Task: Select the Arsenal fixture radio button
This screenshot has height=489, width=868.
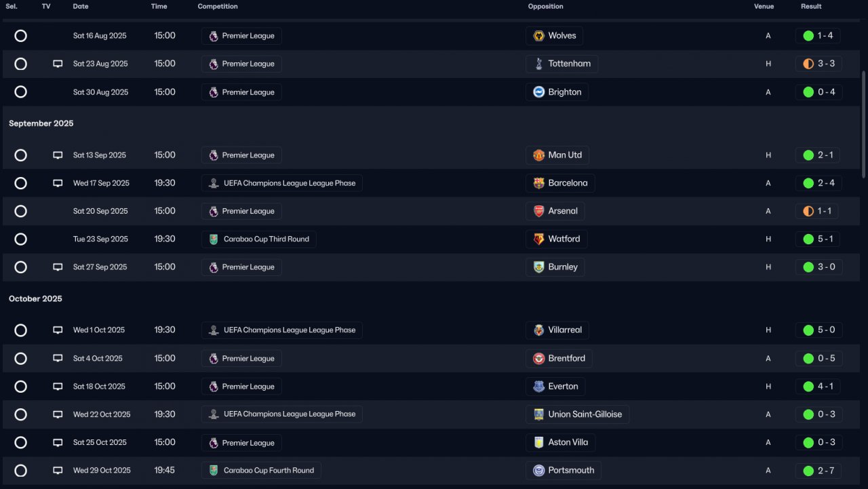Action: point(21,211)
